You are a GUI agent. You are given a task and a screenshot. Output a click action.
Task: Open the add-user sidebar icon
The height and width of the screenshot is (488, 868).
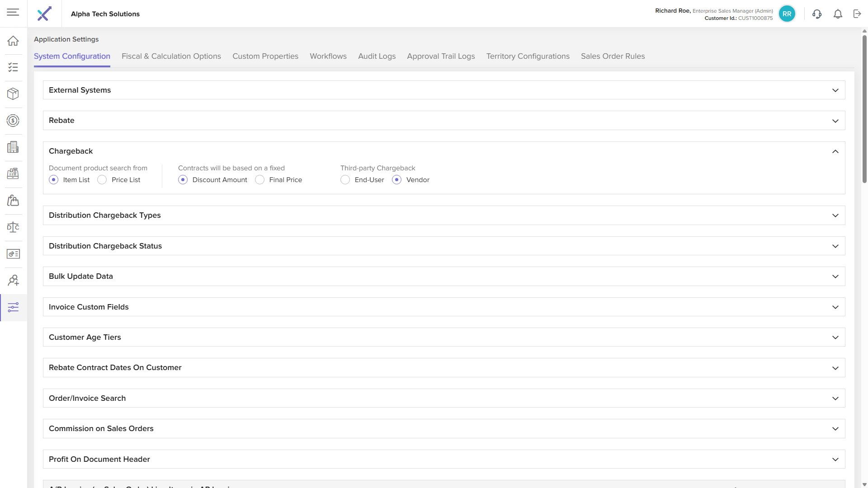[13, 281]
